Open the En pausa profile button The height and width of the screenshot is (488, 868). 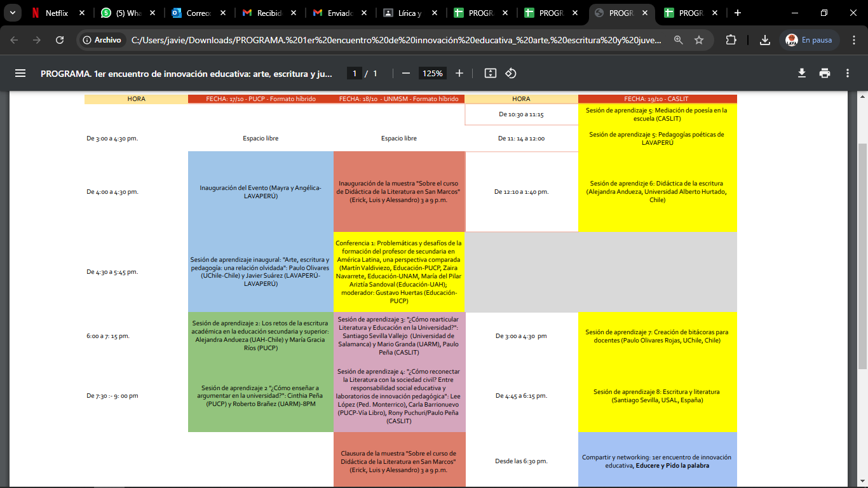click(x=809, y=40)
